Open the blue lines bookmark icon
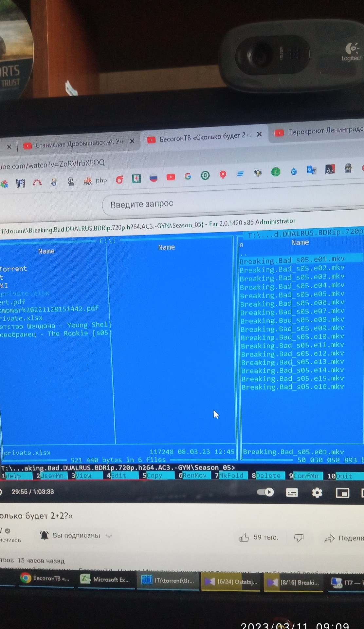The width and height of the screenshot is (364, 629). 240,174
